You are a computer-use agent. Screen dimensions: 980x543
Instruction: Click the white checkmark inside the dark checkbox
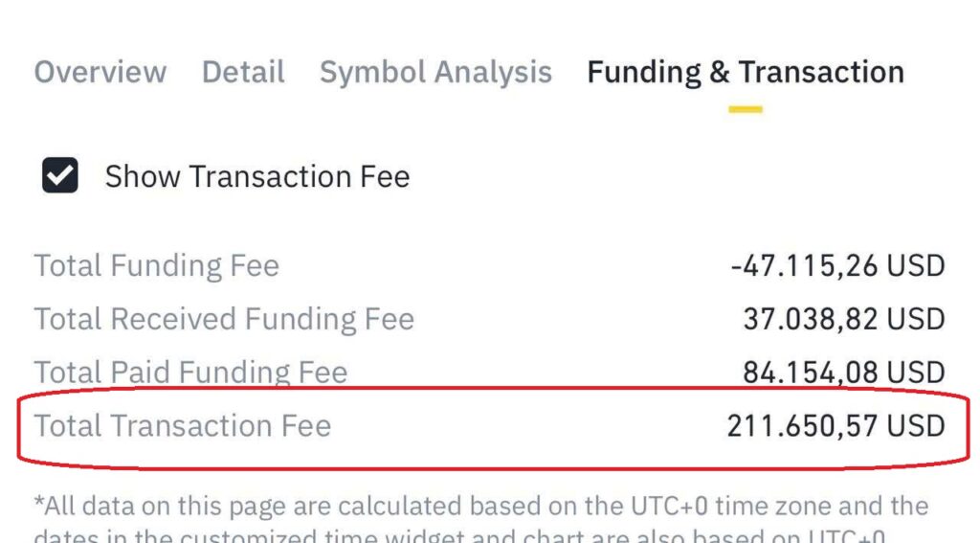coord(60,175)
